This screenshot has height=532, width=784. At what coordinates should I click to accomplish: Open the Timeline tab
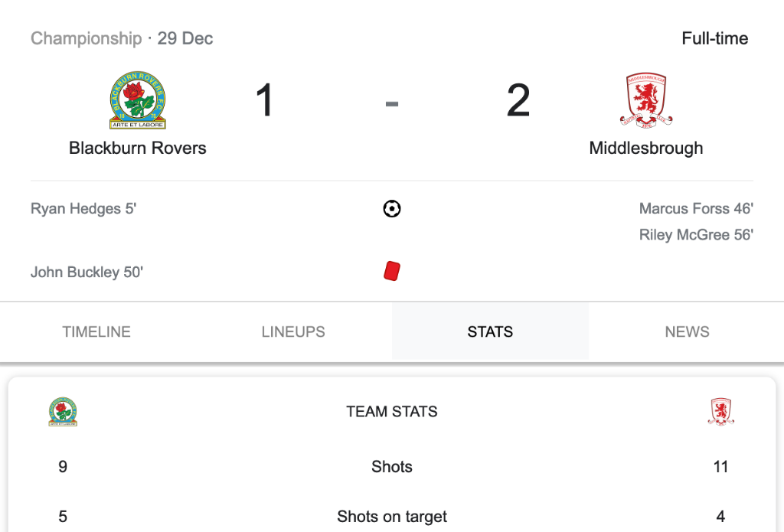[96, 331]
